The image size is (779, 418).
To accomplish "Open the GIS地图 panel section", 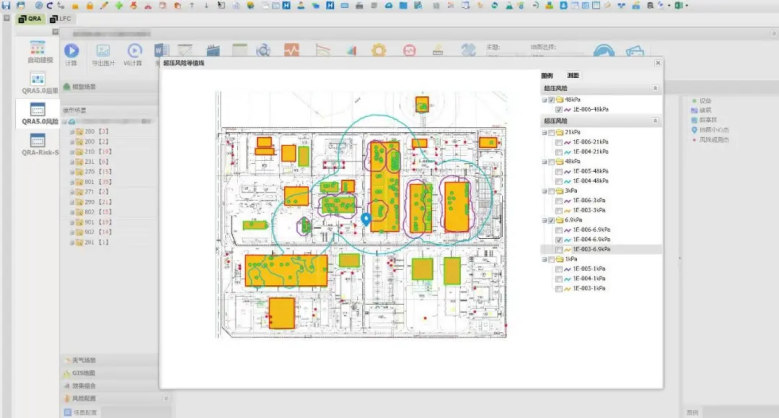I will pos(86,372).
